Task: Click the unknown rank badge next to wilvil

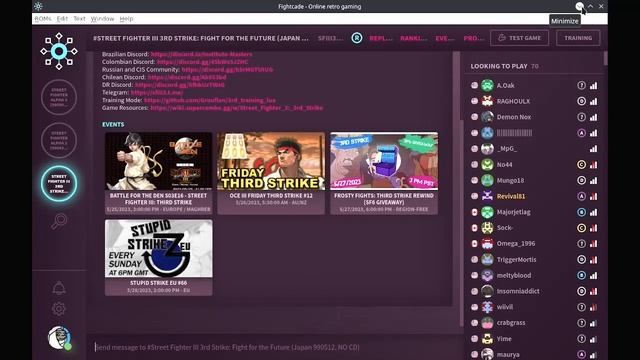Action: pyautogui.click(x=582, y=307)
